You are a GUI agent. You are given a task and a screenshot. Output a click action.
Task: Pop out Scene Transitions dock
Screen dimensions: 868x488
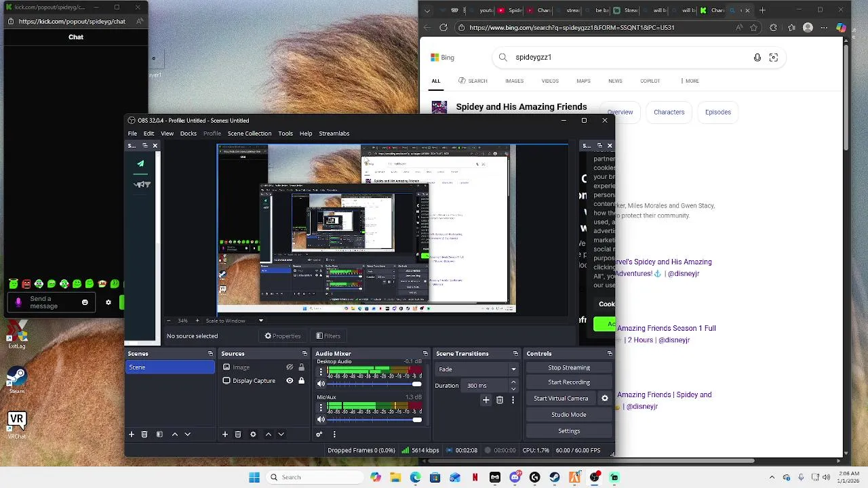coord(515,354)
